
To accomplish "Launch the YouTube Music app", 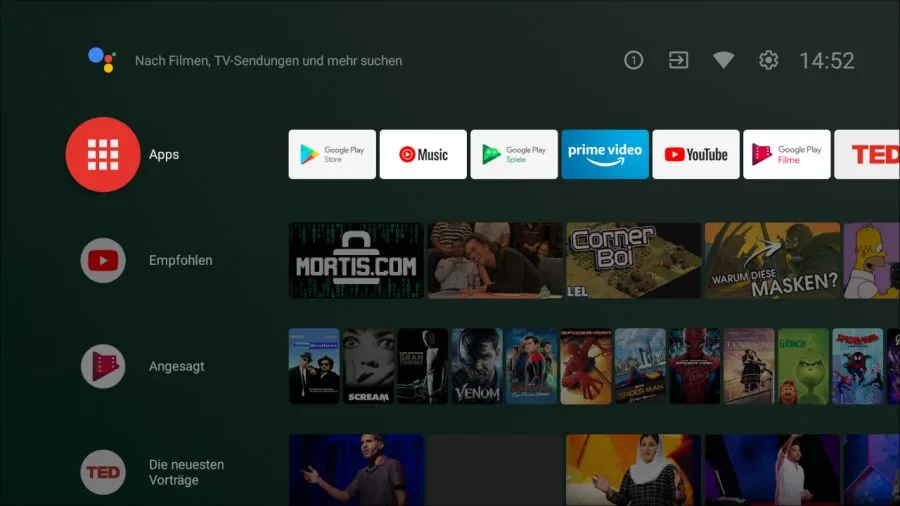I will click(x=423, y=154).
